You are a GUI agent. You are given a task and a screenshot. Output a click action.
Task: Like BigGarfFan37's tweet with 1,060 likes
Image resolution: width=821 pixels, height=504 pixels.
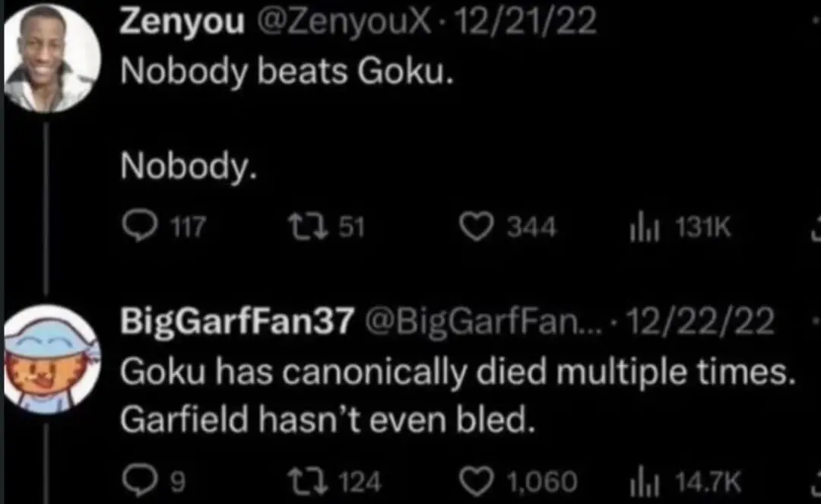(479, 480)
